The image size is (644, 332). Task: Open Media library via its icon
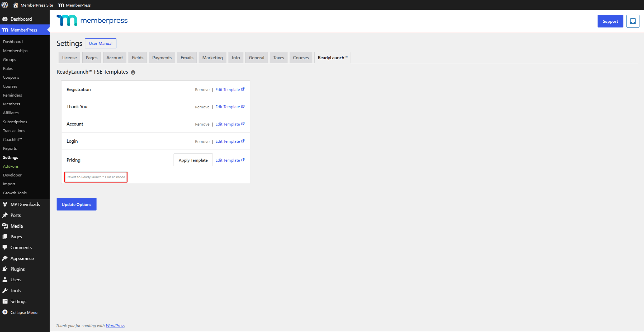click(5, 226)
